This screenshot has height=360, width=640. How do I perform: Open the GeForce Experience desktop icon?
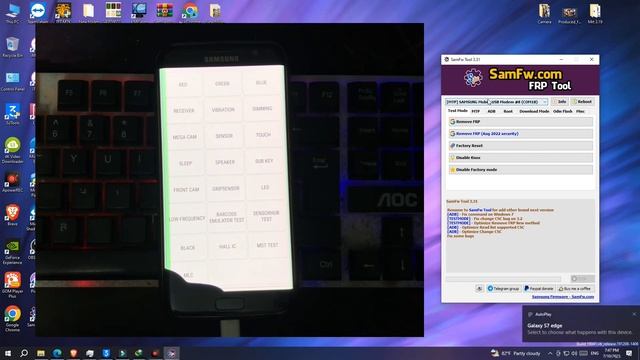(x=12, y=251)
